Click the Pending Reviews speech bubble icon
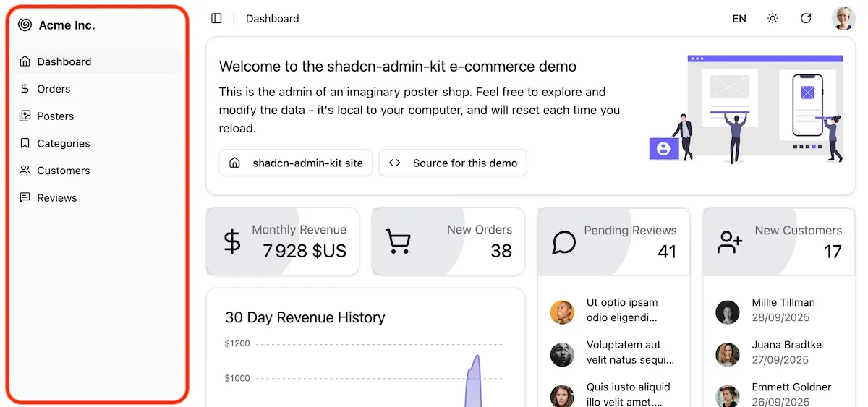 pos(563,242)
